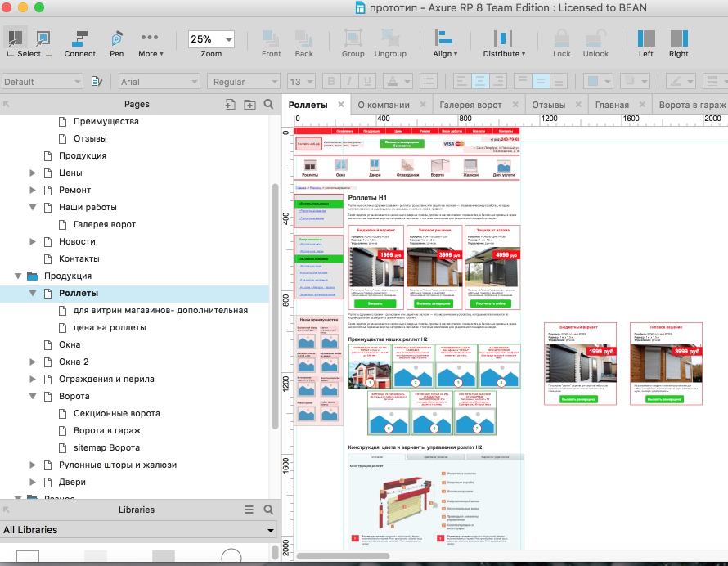Toggle the Left panel visibility

(x=646, y=44)
